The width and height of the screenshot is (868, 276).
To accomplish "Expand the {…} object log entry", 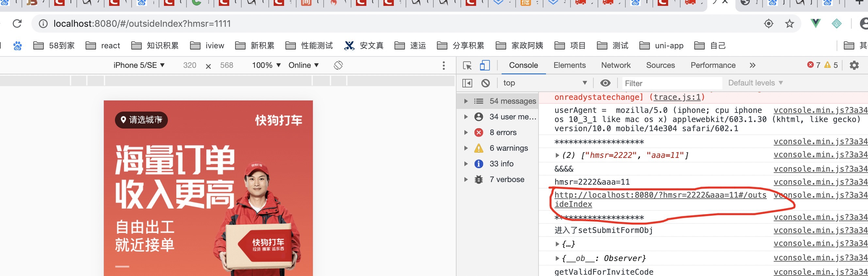I will pyautogui.click(x=557, y=244).
